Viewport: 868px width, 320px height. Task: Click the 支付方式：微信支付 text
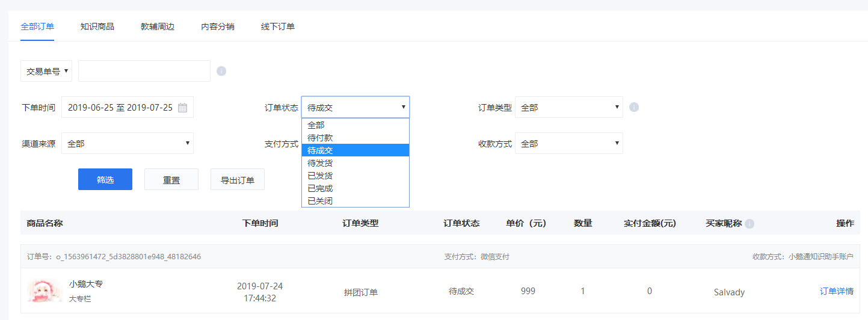point(476,257)
